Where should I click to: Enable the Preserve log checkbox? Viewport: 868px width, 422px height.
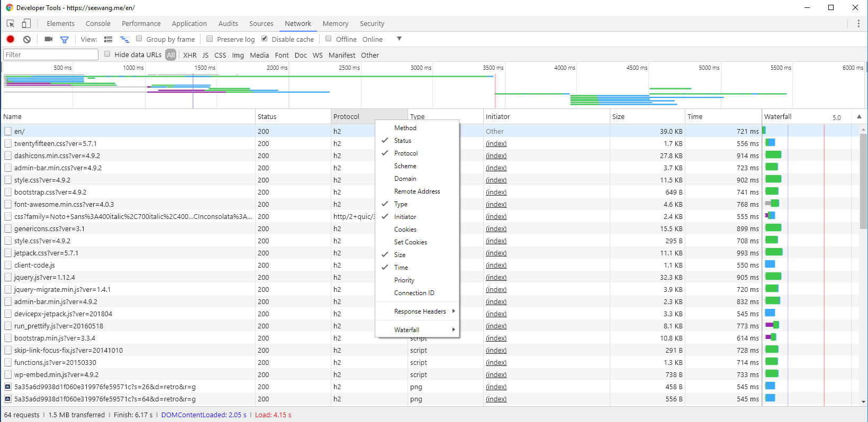(x=210, y=39)
